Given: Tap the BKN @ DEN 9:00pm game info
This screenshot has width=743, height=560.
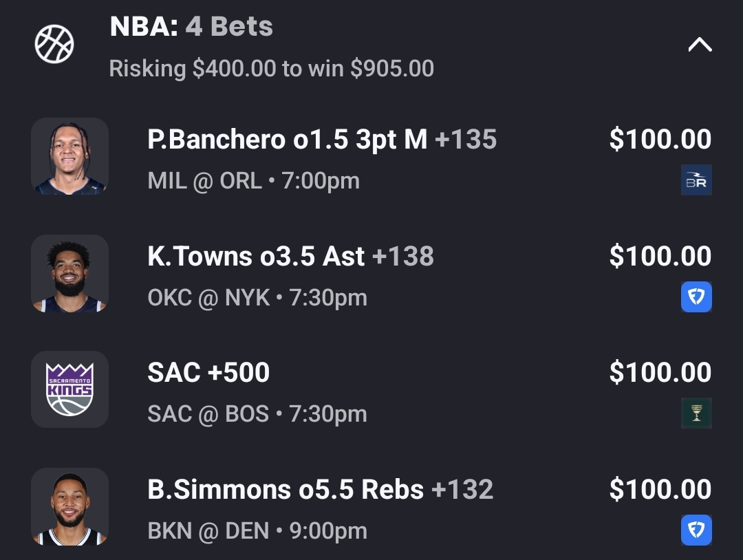Looking at the screenshot, I should pos(257,531).
